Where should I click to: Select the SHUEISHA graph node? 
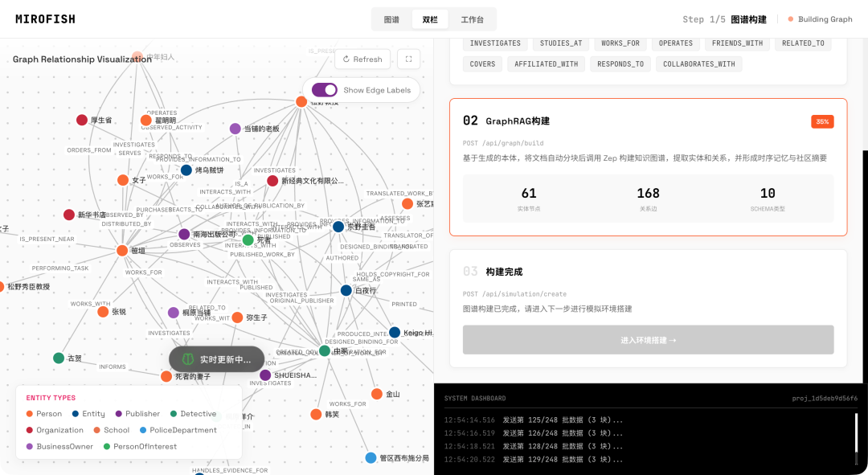(x=265, y=375)
